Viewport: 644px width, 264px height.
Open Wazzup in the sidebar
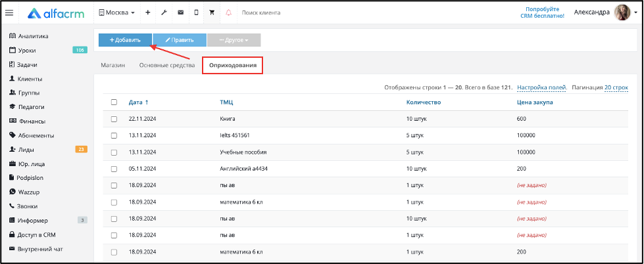click(24, 192)
